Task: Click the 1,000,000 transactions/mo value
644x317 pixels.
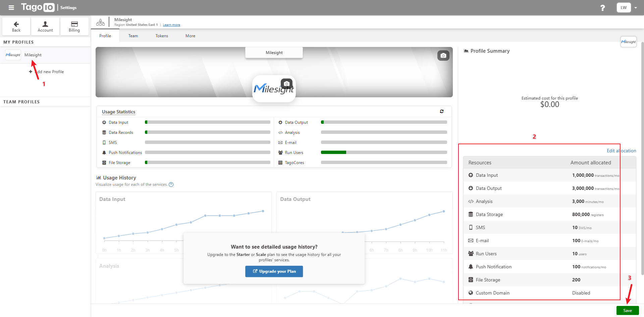Action: 595,175
